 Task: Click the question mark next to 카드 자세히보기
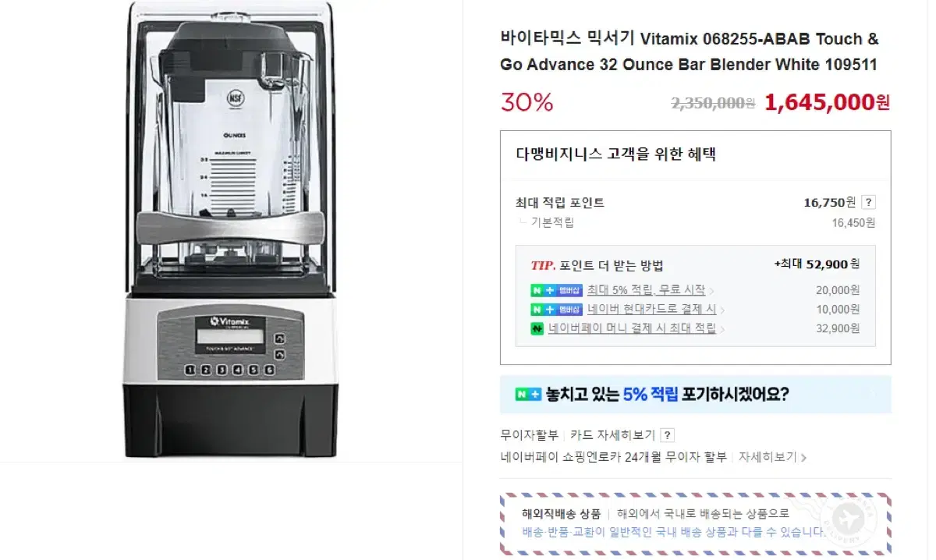[x=668, y=435]
